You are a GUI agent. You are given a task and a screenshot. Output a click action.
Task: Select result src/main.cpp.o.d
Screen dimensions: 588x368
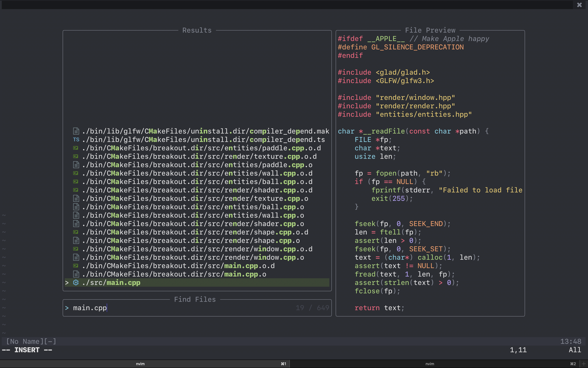pyautogui.click(x=197, y=266)
